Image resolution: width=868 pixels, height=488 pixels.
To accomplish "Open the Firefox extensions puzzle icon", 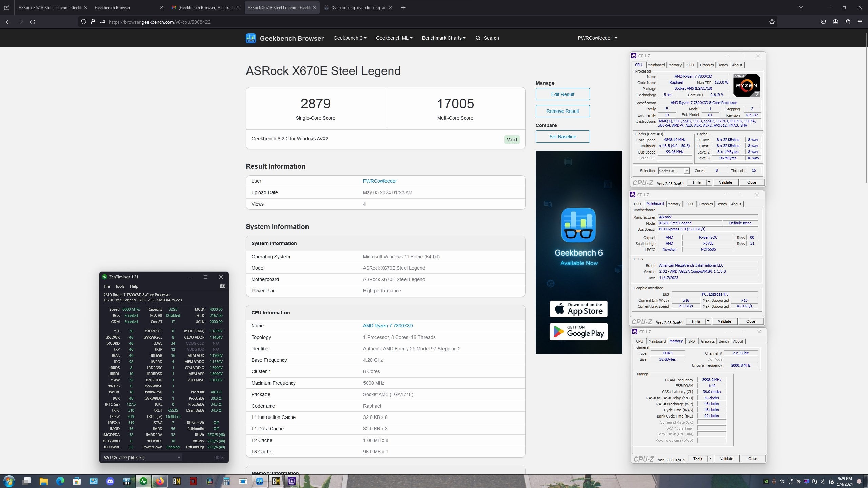I will tap(848, 22).
